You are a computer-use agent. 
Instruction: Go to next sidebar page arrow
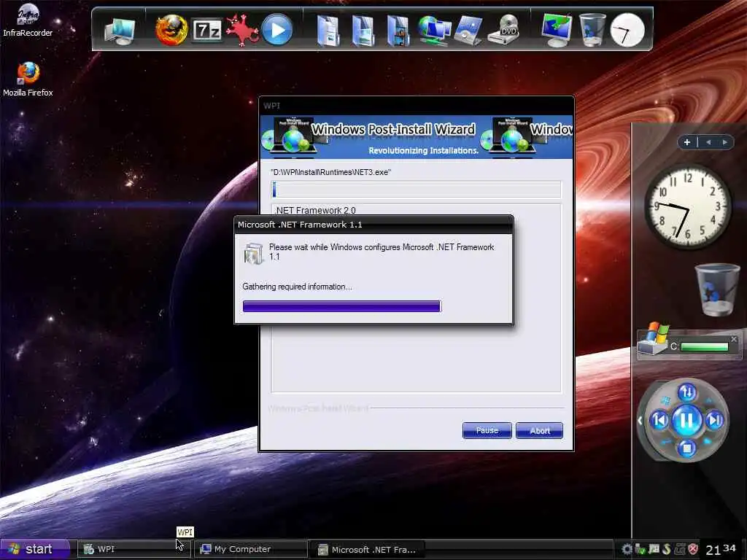(724, 142)
